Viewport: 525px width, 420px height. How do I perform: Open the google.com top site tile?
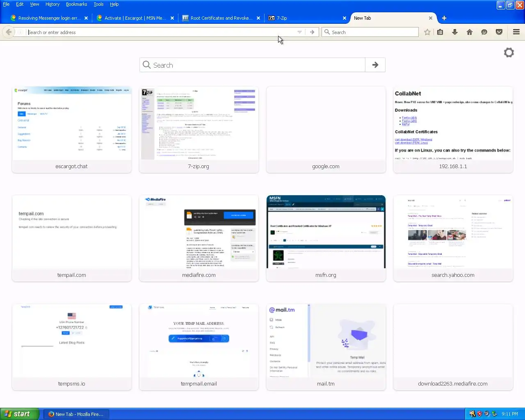click(326, 130)
